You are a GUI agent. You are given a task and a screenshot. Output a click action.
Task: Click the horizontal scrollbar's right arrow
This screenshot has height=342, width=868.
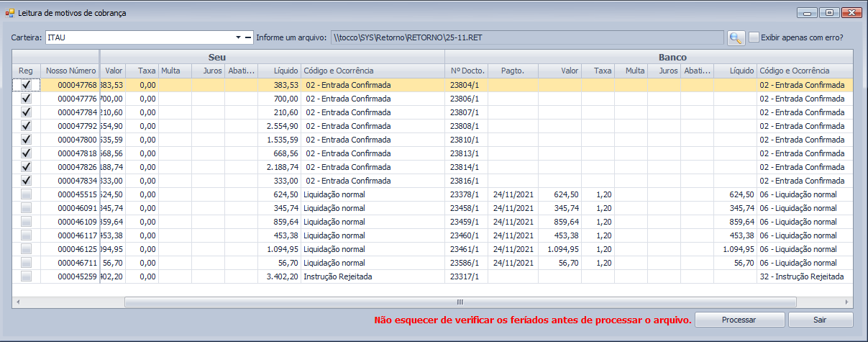pos(848,302)
